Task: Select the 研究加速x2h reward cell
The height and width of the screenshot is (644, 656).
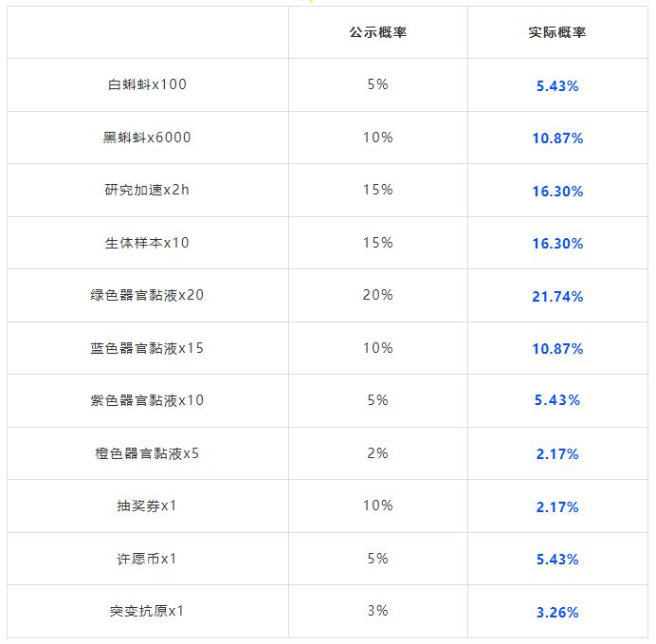Action: [x=147, y=190]
